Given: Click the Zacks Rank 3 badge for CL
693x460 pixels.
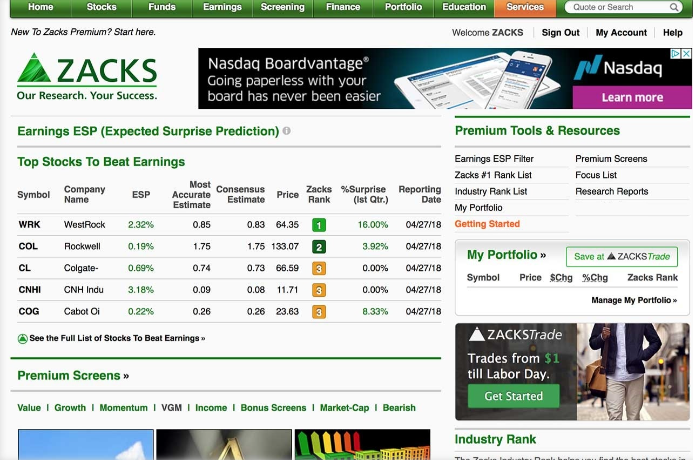Looking at the screenshot, I should (319, 268).
